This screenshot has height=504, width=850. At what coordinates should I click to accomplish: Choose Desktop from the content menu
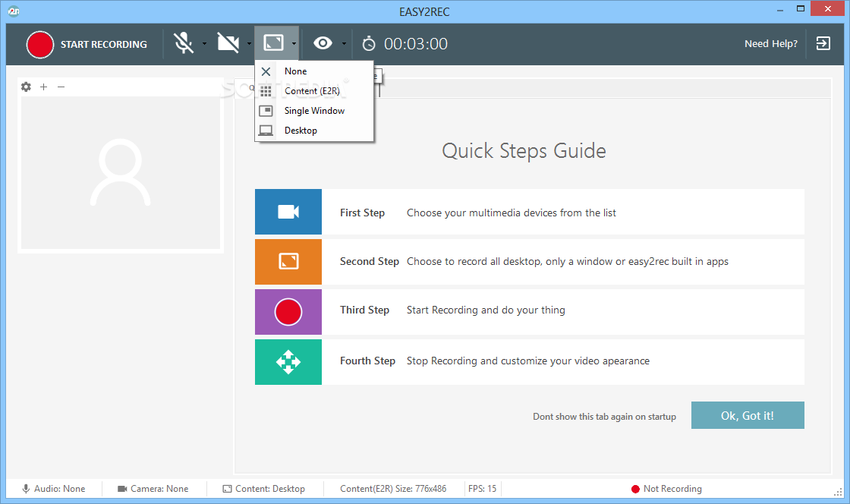314,130
